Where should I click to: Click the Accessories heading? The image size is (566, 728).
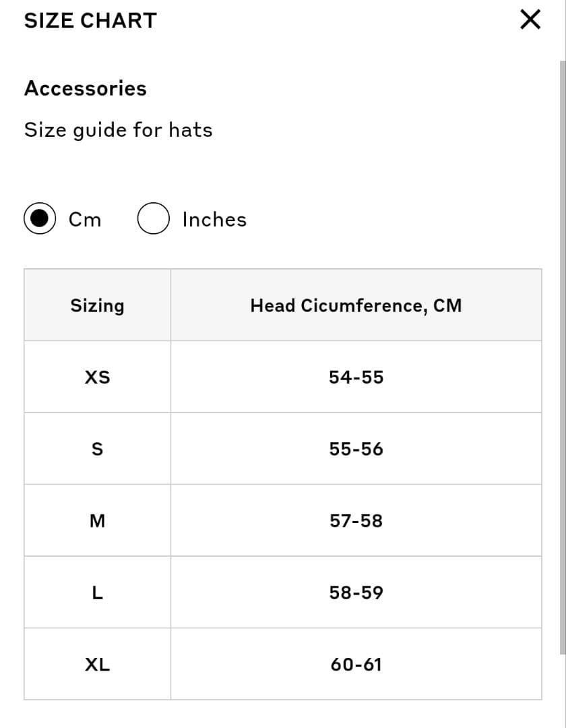click(x=85, y=88)
